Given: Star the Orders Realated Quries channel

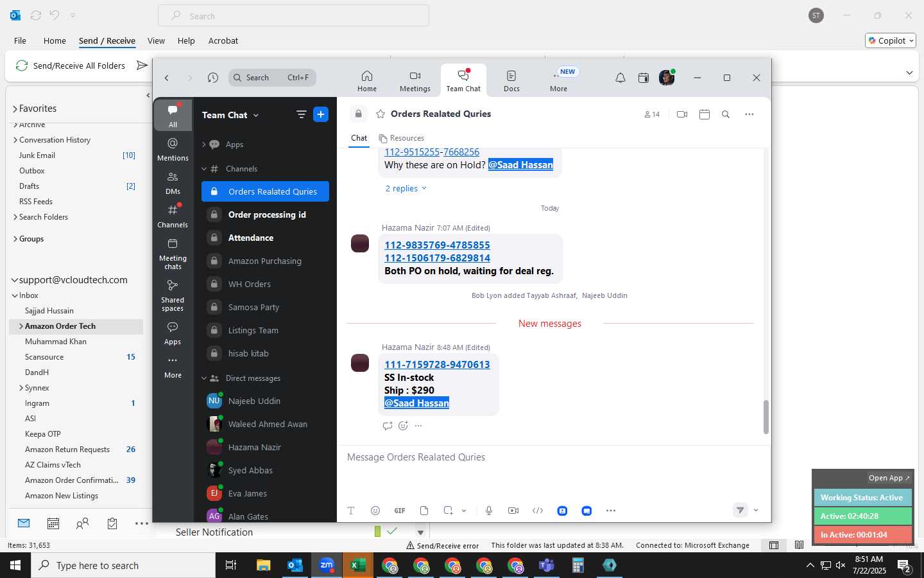Looking at the screenshot, I should [381, 114].
